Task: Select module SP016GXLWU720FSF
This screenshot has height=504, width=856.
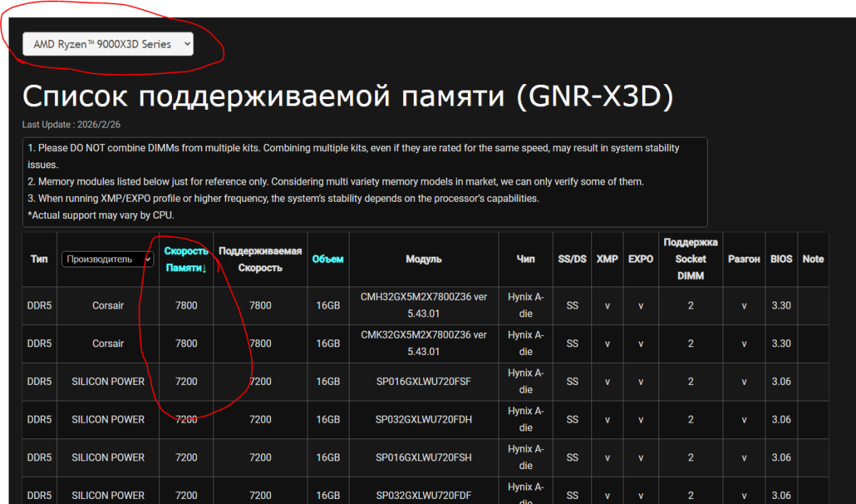Action: pyautogui.click(x=424, y=381)
